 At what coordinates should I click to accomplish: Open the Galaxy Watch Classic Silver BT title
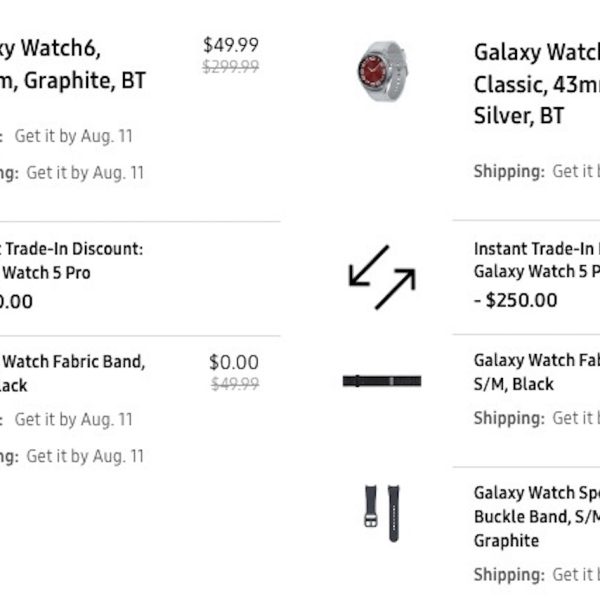[x=536, y=83]
